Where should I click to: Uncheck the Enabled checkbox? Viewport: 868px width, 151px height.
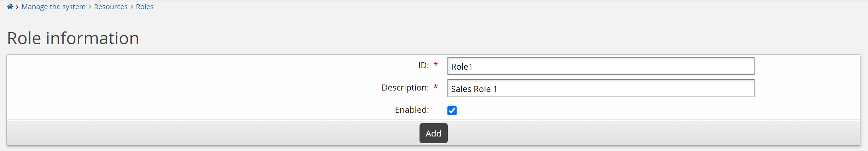point(452,111)
